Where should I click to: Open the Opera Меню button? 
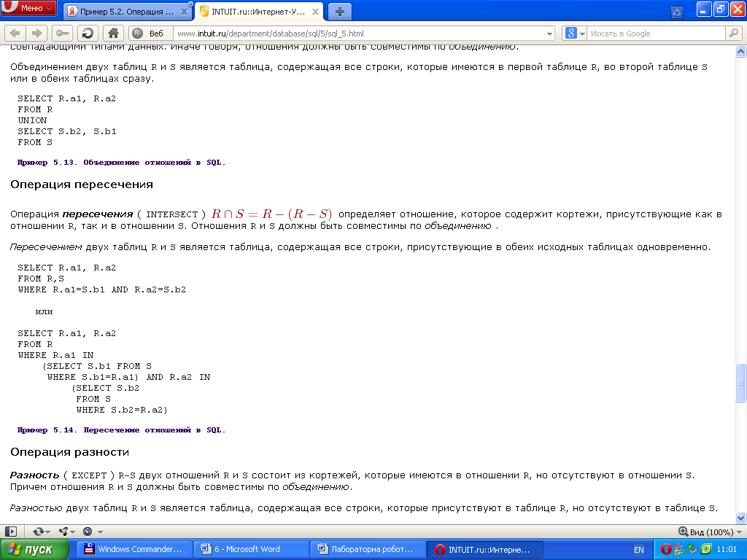coord(29,9)
